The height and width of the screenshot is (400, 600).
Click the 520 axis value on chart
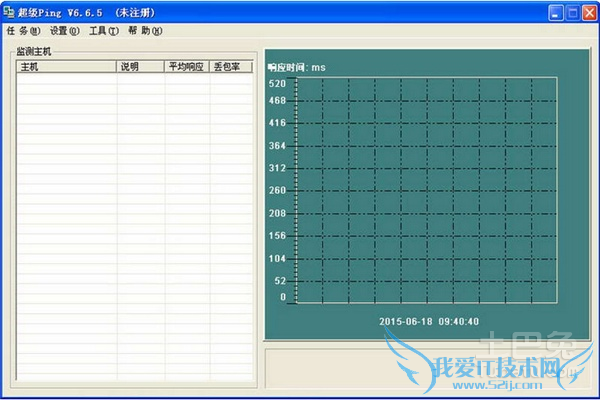[x=277, y=84]
